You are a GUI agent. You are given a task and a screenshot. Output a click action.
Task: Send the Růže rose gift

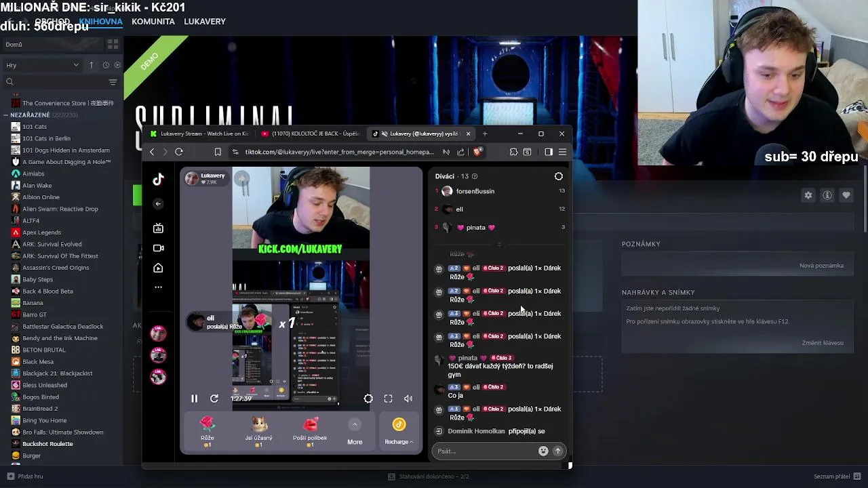pyautogui.click(x=208, y=431)
